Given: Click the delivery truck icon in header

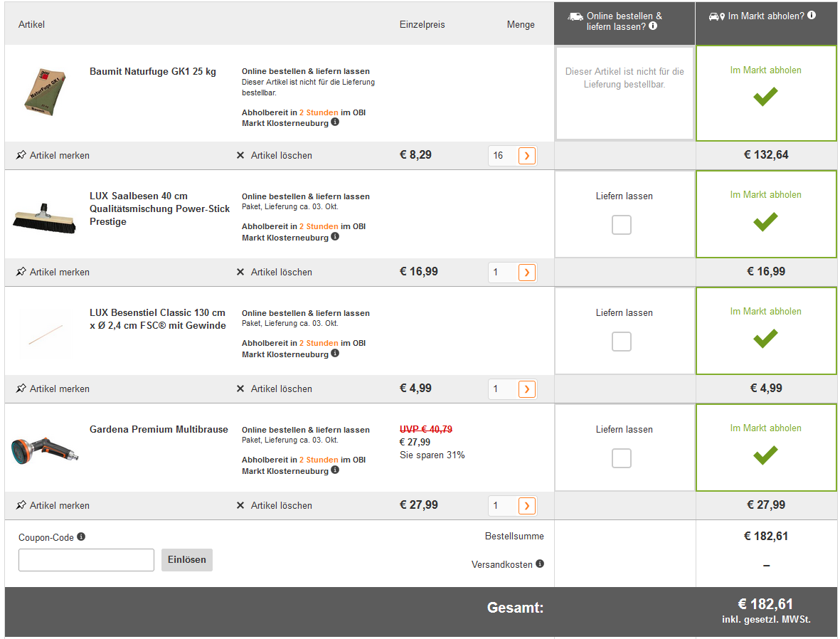Looking at the screenshot, I should pyautogui.click(x=575, y=16).
